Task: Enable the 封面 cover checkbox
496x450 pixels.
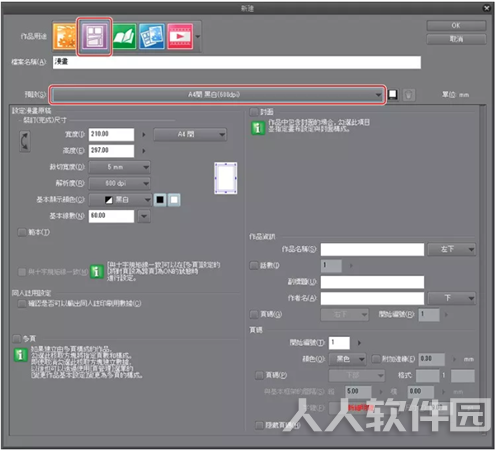Action: click(254, 111)
